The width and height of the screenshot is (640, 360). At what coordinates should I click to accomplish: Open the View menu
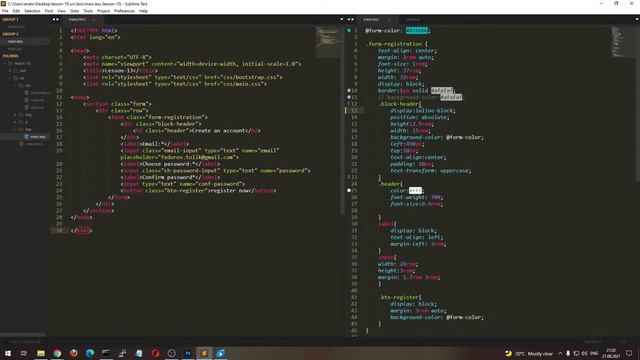click(x=61, y=11)
